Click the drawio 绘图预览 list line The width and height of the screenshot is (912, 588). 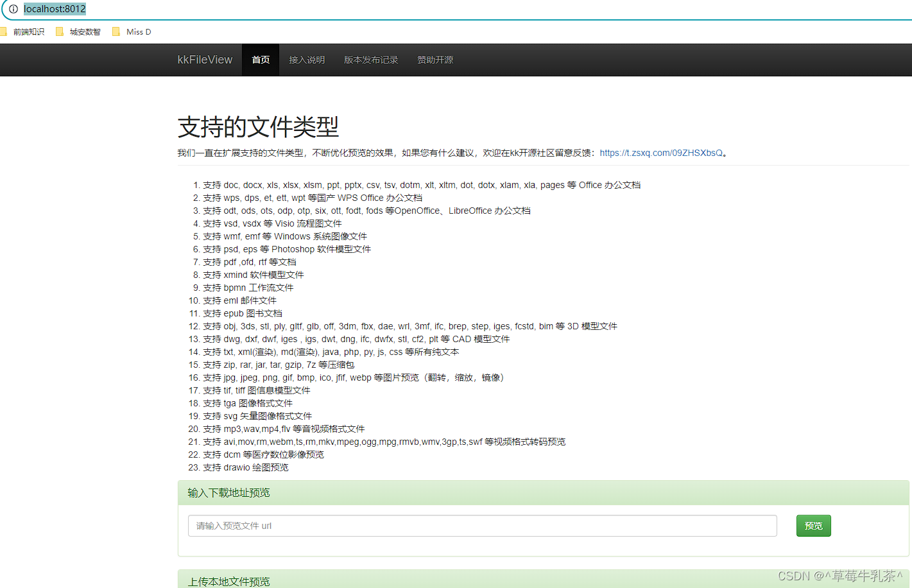click(246, 467)
